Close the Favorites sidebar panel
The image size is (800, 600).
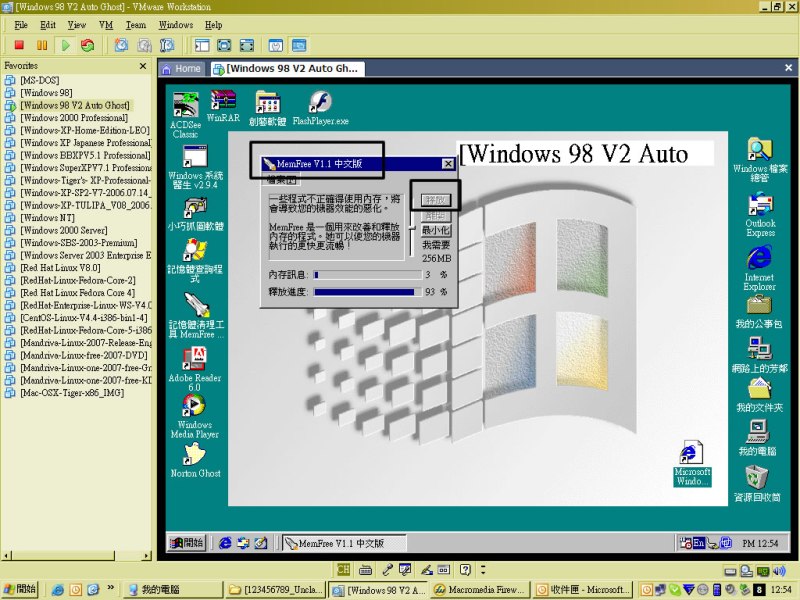click(x=143, y=66)
